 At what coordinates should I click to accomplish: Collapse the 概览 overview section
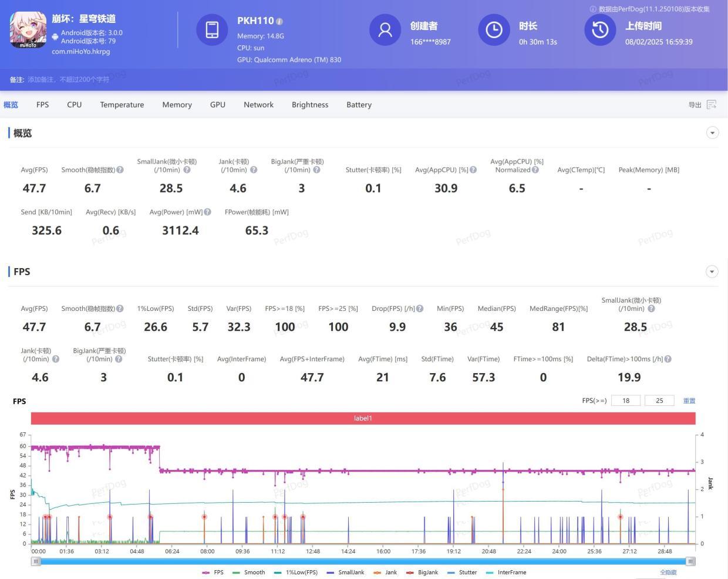(712, 133)
